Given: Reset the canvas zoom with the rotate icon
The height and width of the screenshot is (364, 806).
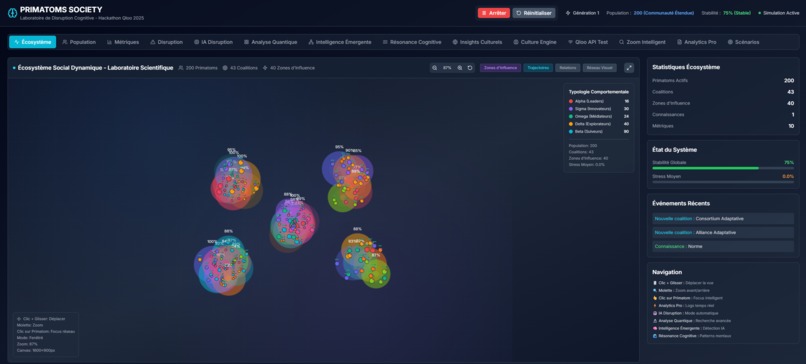Looking at the screenshot, I should tap(470, 68).
